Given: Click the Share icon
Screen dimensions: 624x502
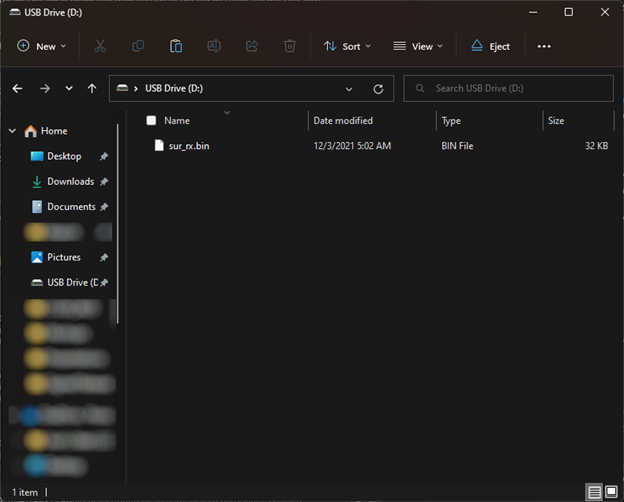Looking at the screenshot, I should click(x=252, y=46).
